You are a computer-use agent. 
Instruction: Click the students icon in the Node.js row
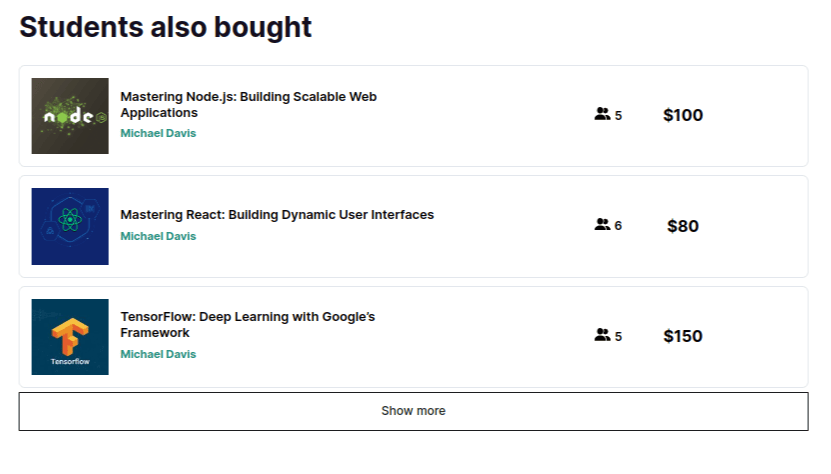(602, 115)
